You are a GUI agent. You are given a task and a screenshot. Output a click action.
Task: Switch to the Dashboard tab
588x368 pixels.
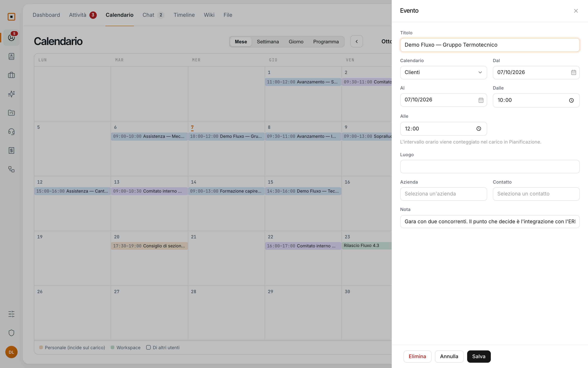point(46,15)
